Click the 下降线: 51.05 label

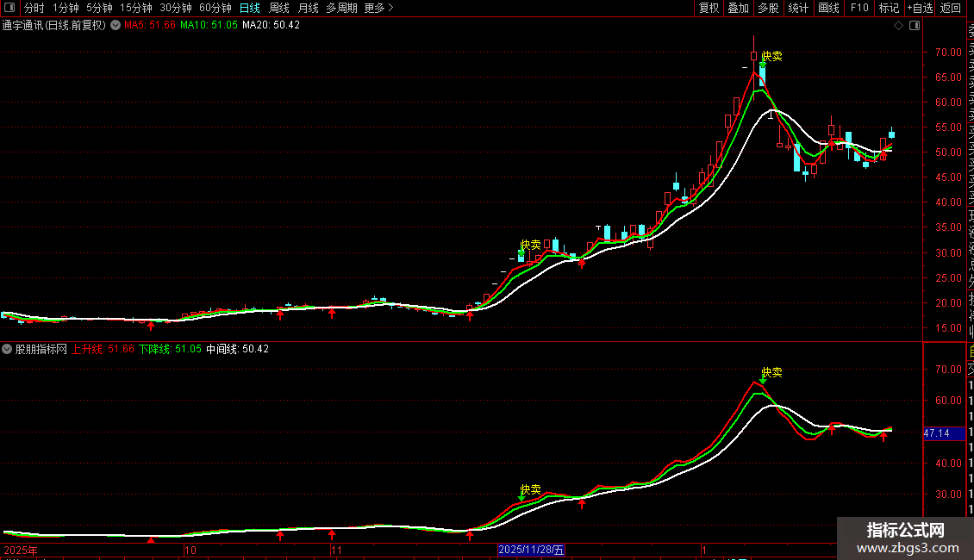click(170, 349)
